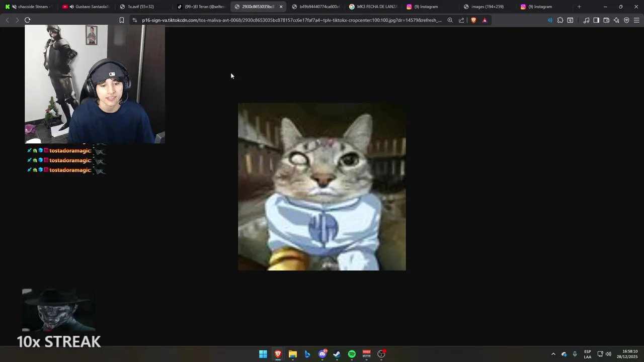The width and height of the screenshot is (644, 362).
Task: Switch to the Gustavo Santaolalla tab
Action: tap(87, 7)
